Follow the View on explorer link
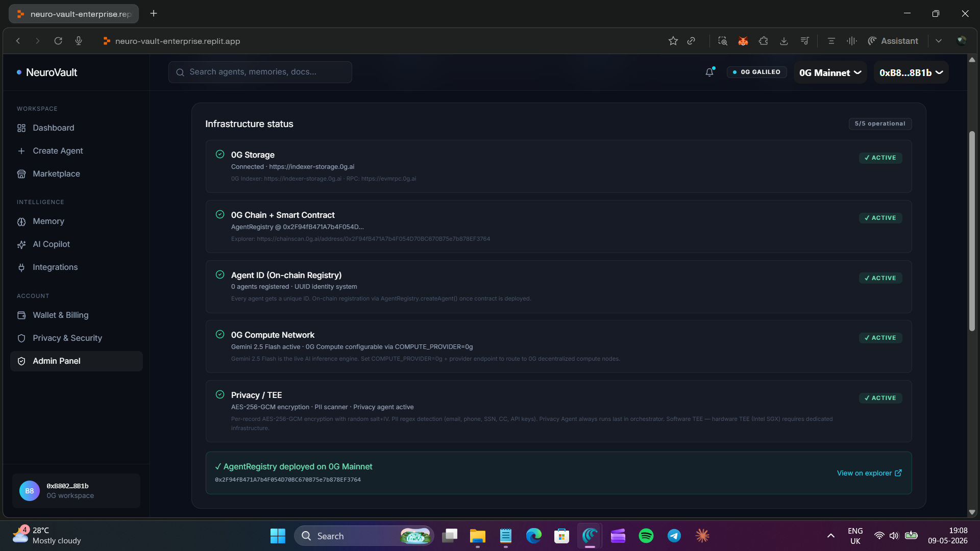Image resolution: width=980 pixels, height=551 pixels. click(869, 473)
